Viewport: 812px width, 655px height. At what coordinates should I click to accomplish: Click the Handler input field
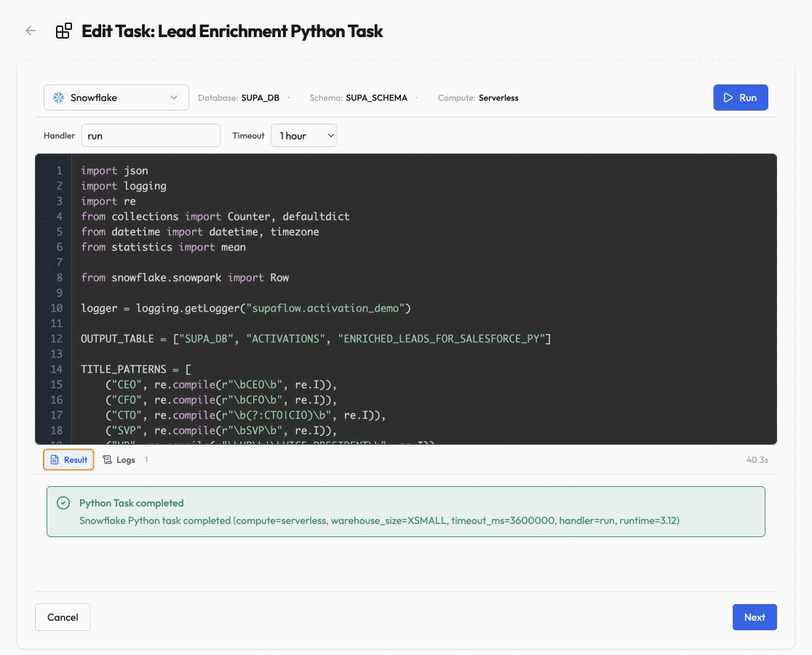(x=151, y=135)
